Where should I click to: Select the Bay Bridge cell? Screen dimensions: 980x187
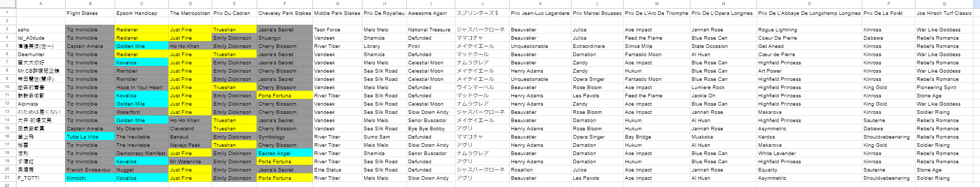[x=656, y=137]
